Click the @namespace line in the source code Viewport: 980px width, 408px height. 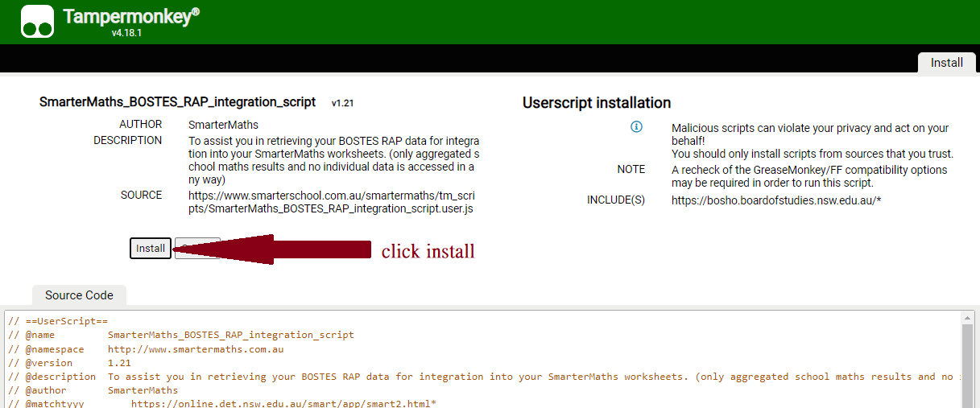145,349
